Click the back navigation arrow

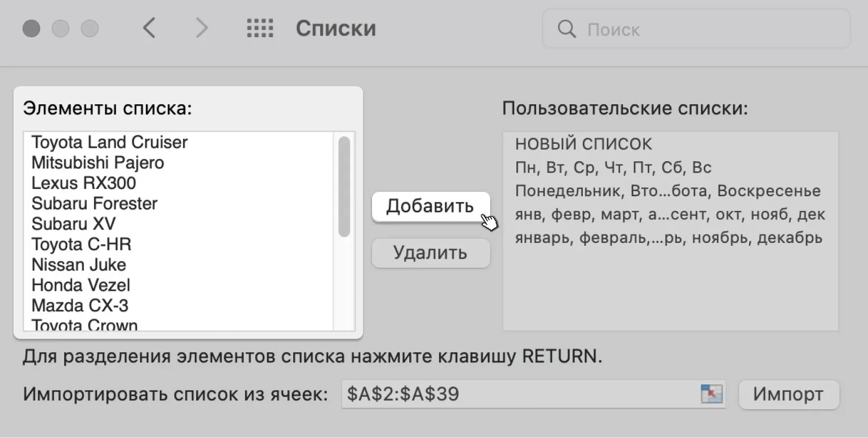point(149,28)
